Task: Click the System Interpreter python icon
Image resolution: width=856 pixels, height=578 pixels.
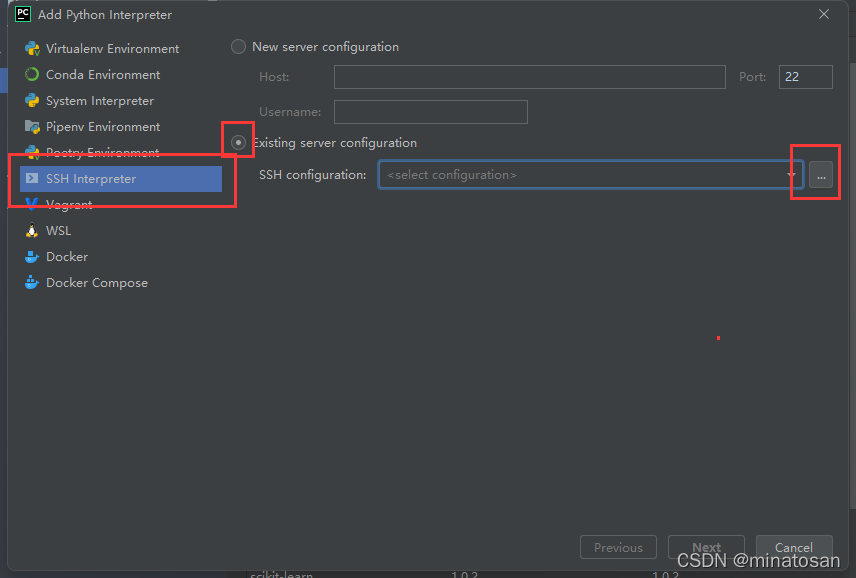Action: click(32, 100)
